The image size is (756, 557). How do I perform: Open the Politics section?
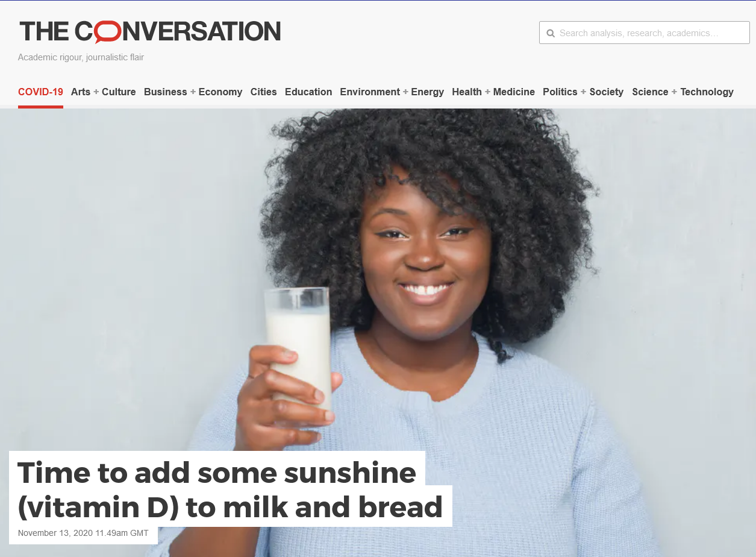[560, 92]
